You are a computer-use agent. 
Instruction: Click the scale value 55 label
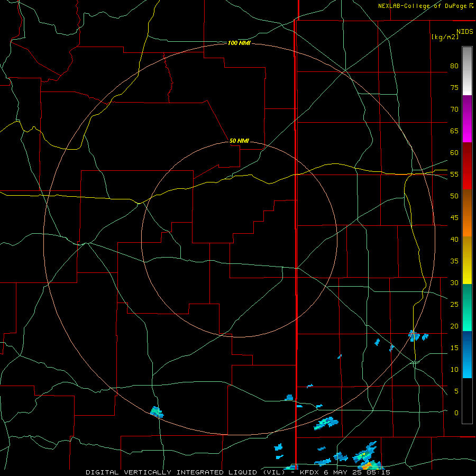454,174
